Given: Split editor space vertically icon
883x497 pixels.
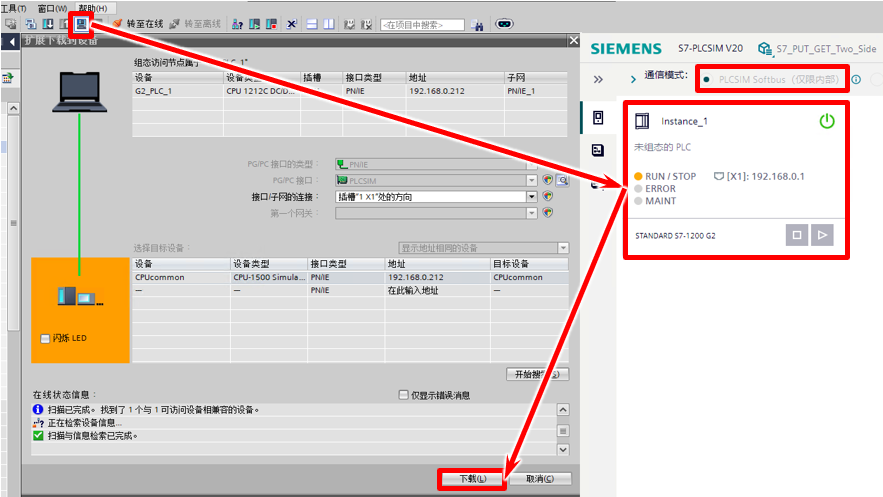Looking at the screenshot, I should coord(329,24).
